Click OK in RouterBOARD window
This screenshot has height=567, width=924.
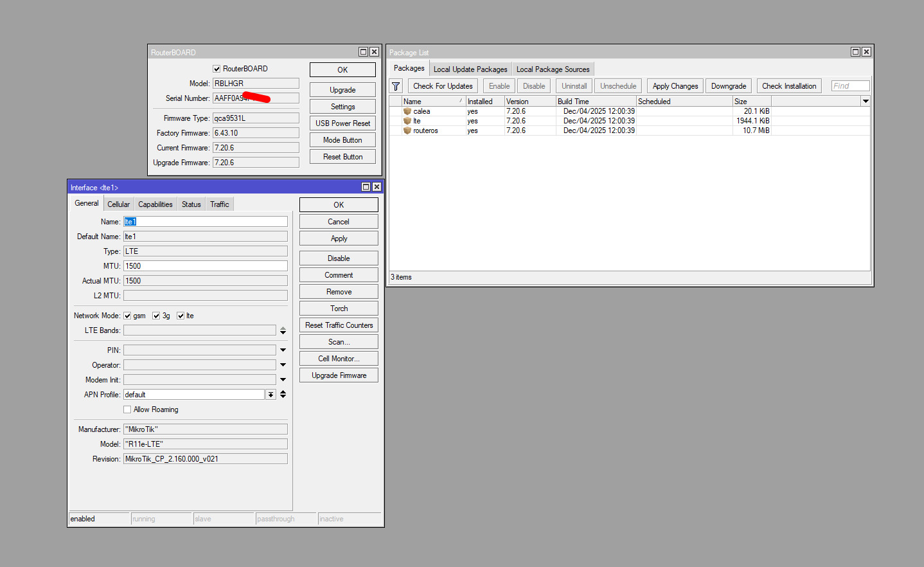tap(342, 70)
